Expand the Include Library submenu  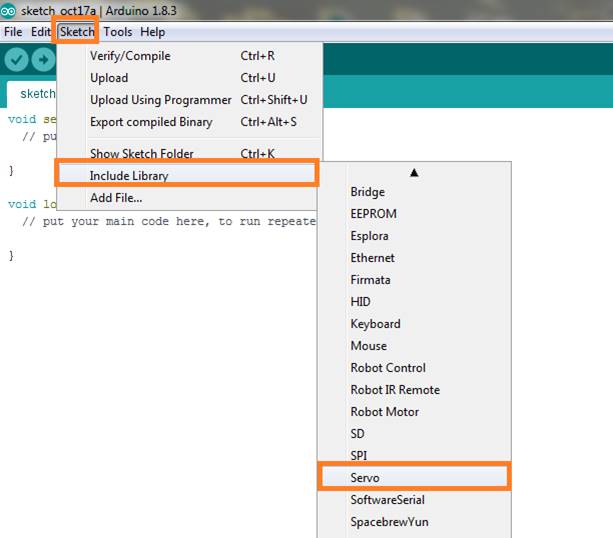[x=187, y=176]
